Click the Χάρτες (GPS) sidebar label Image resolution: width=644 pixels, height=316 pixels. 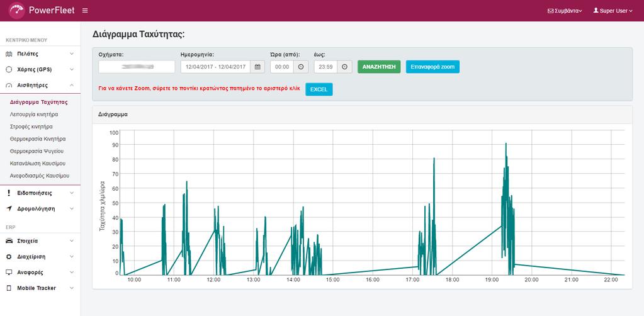click(x=35, y=69)
